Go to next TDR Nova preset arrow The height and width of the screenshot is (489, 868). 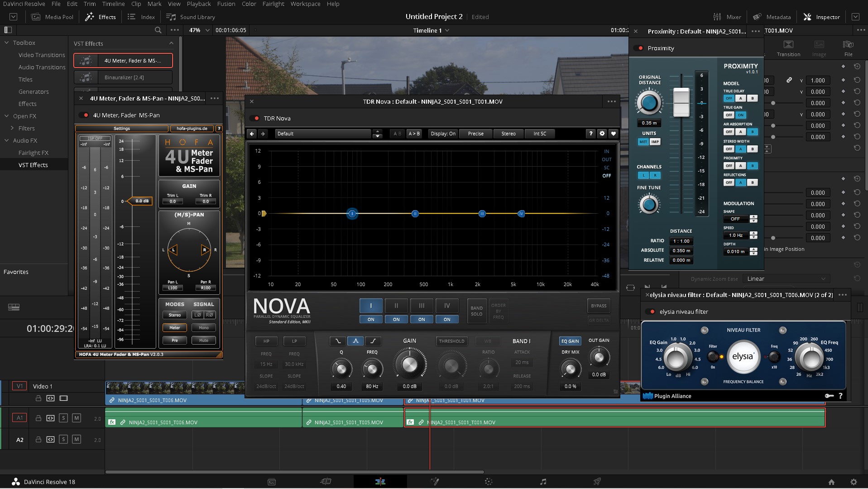tap(263, 134)
